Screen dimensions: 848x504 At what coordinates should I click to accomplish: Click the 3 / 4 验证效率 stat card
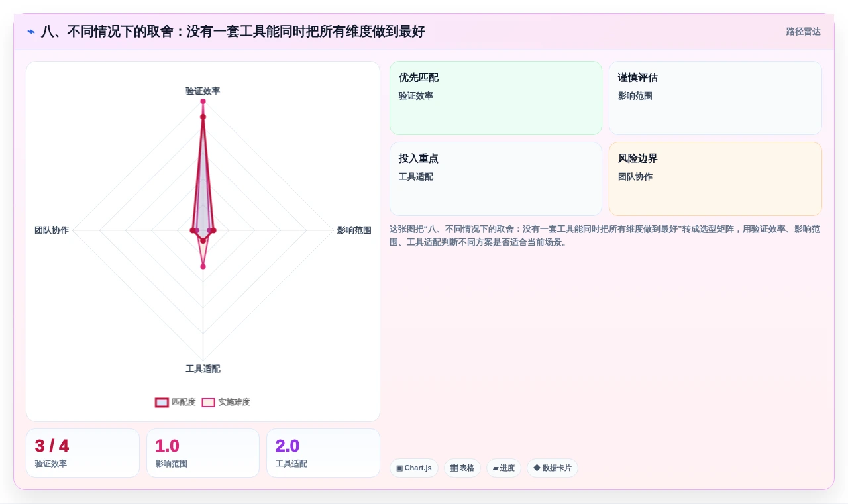83,453
